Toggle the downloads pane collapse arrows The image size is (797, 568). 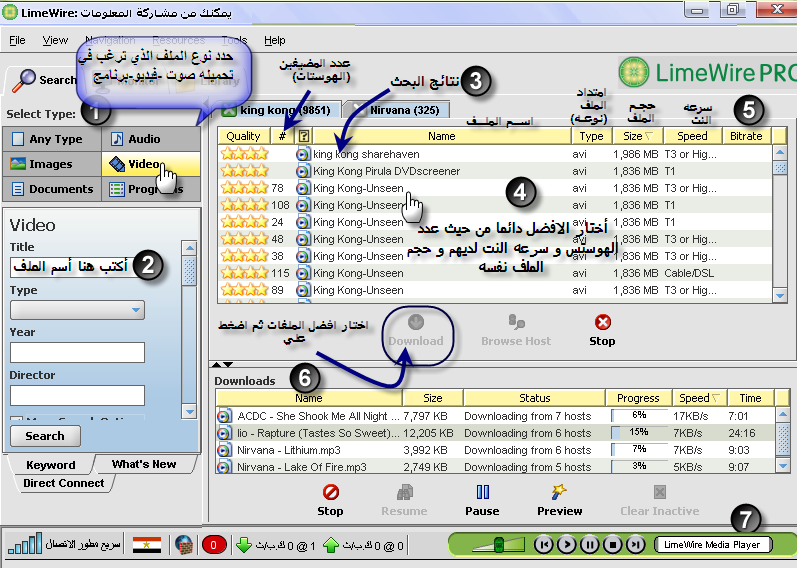(x=222, y=364)
